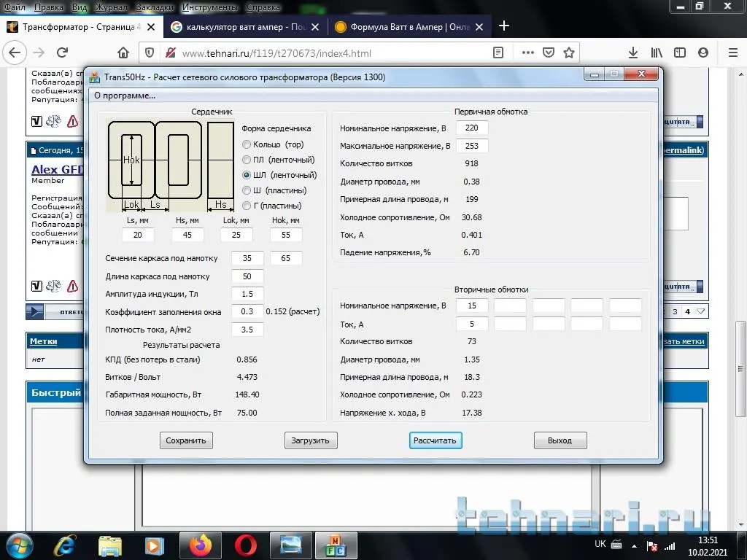Click the Амплитуда индукции input field

247,294
